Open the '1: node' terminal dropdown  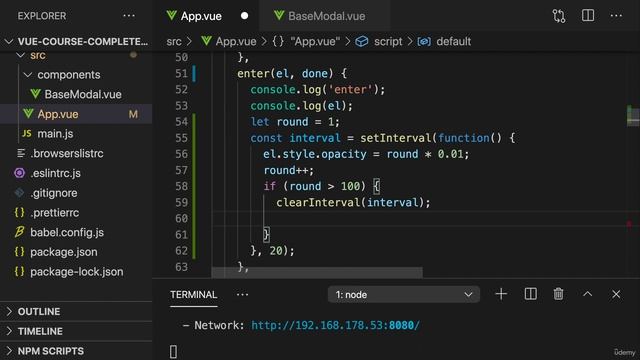tap(403, 294)
